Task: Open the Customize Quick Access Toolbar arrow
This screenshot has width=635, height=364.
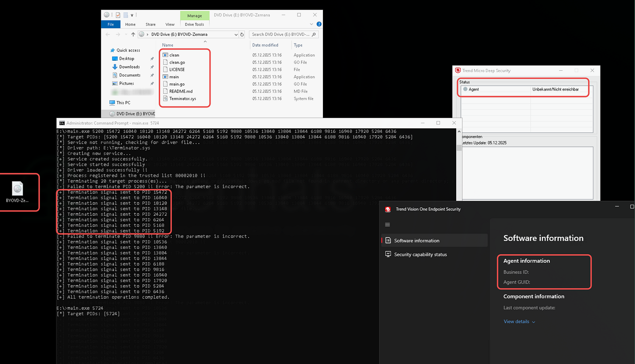Action: tap(132, 15)
